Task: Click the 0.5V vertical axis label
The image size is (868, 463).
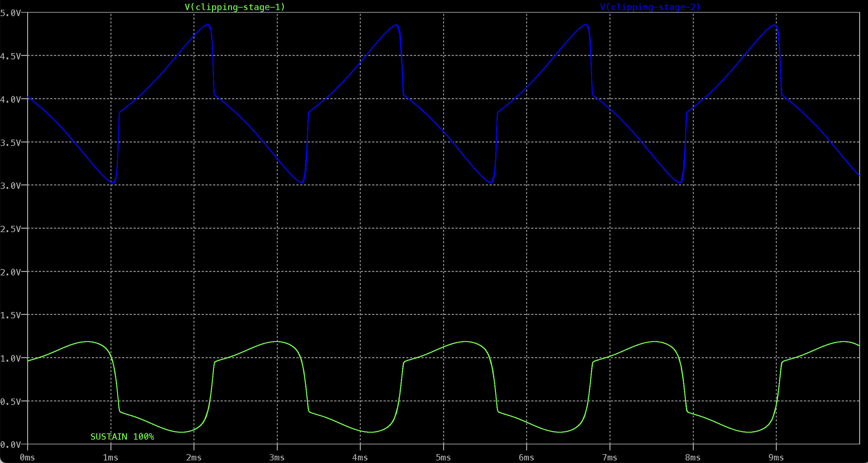Action: tap(10, 402)
